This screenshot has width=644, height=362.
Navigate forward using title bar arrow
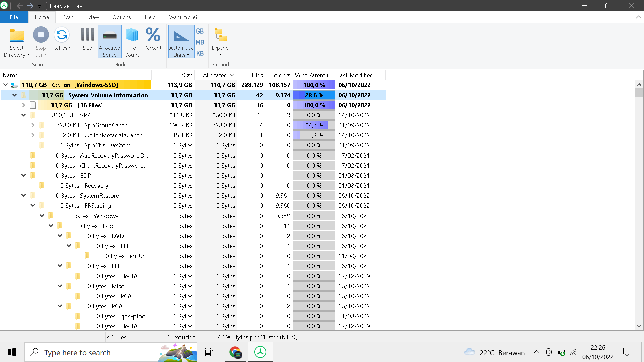30,6
